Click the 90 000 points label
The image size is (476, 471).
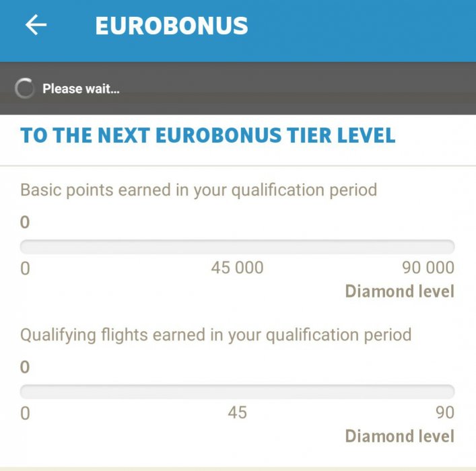(428, 268)
